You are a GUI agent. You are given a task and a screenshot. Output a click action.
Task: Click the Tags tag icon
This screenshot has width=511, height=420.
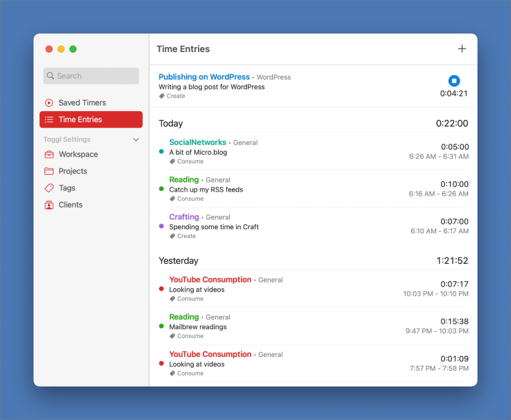point(49,188)
